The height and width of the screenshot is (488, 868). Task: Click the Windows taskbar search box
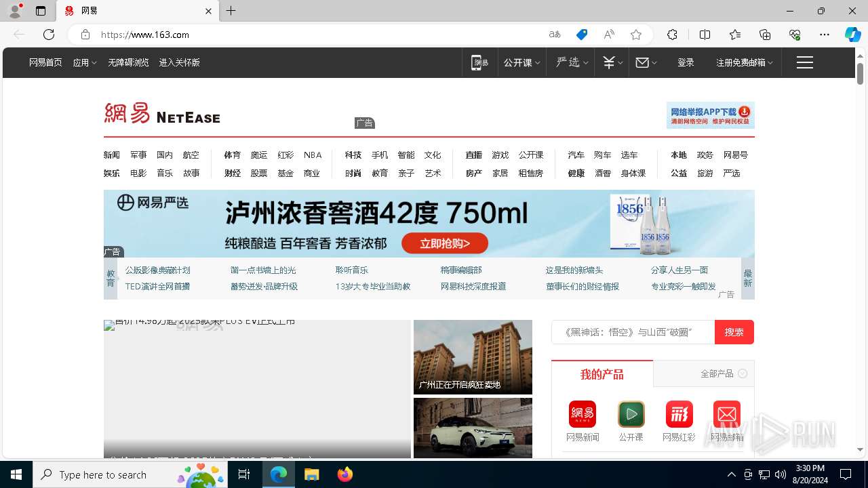(130, 474)
